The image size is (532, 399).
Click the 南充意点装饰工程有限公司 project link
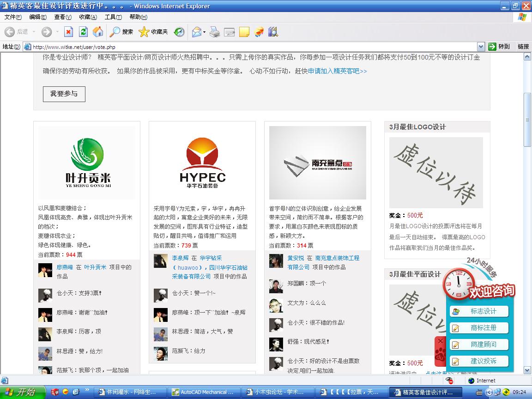coord(323,263)
